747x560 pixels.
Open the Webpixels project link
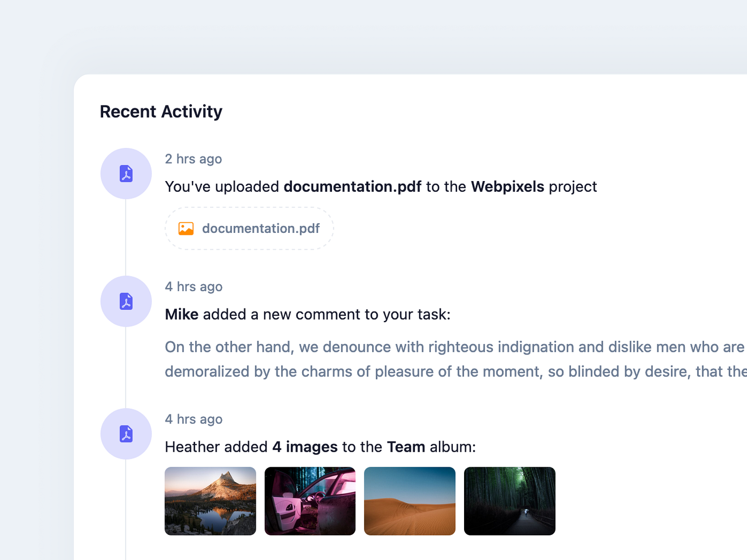[507, 186]
